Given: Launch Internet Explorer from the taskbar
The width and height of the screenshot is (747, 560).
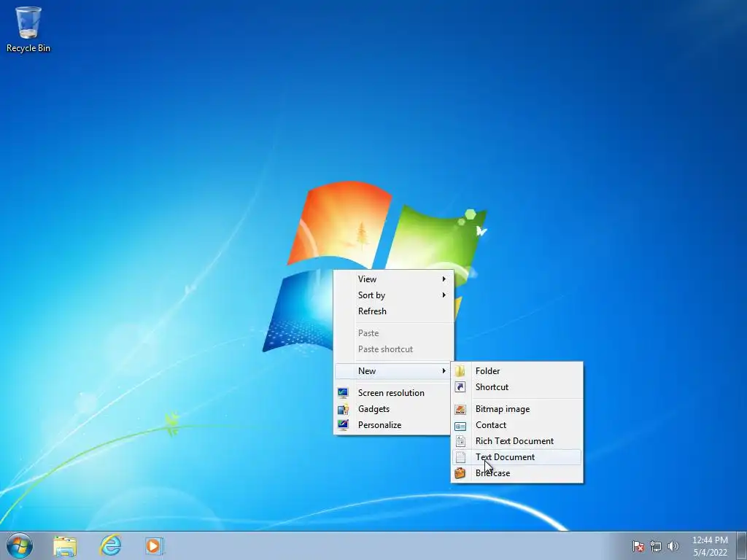Looking at the screenshot, I should tap(111, 545).
